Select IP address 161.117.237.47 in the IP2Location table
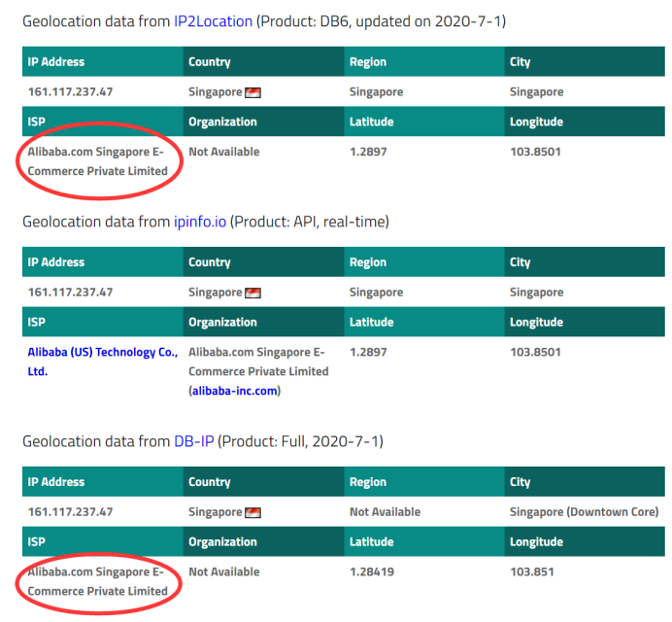Screen dimensions: 672x622 coord(70,91)
